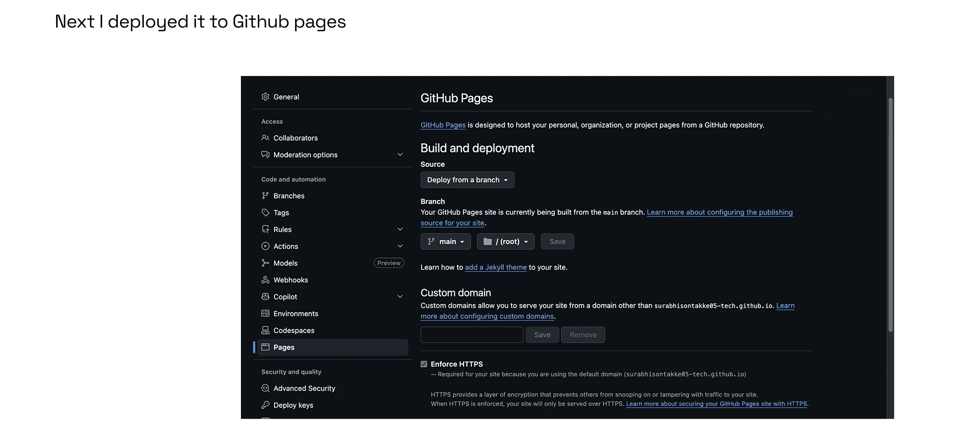Toggle the Enforce HTTPS checkbox
This screenshot has width=980, height=438.
(424, 364)
